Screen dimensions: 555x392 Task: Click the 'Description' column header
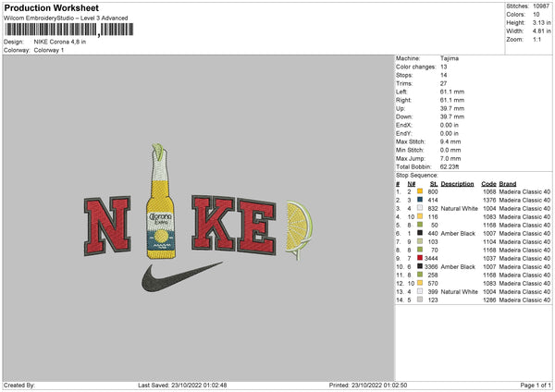[x=457, y=184]
